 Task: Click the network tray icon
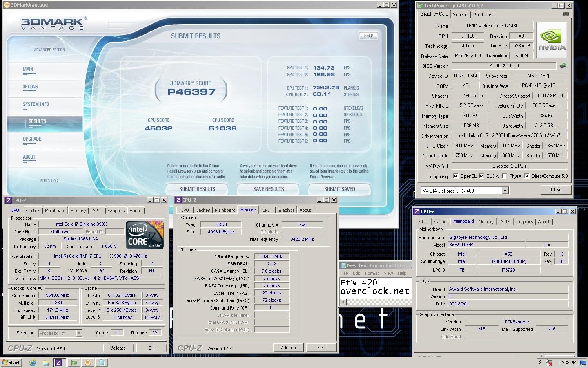tap(550, 363)
